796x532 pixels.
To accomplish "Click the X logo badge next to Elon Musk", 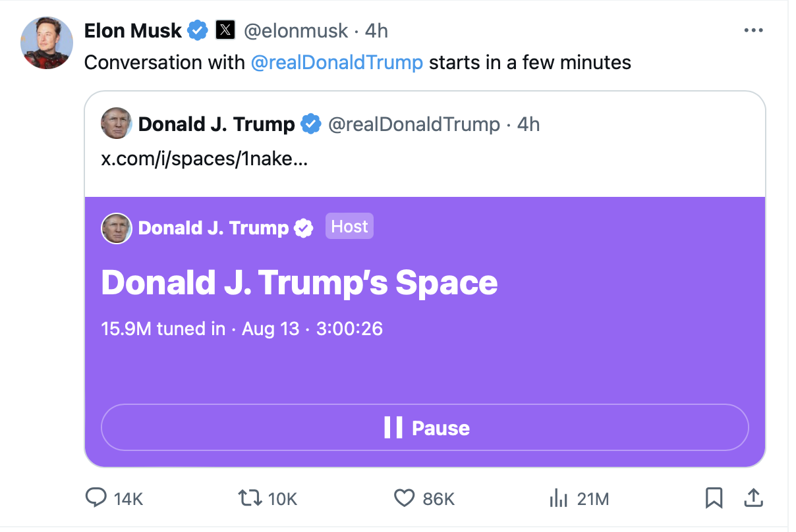I will (x=225, y=30).
